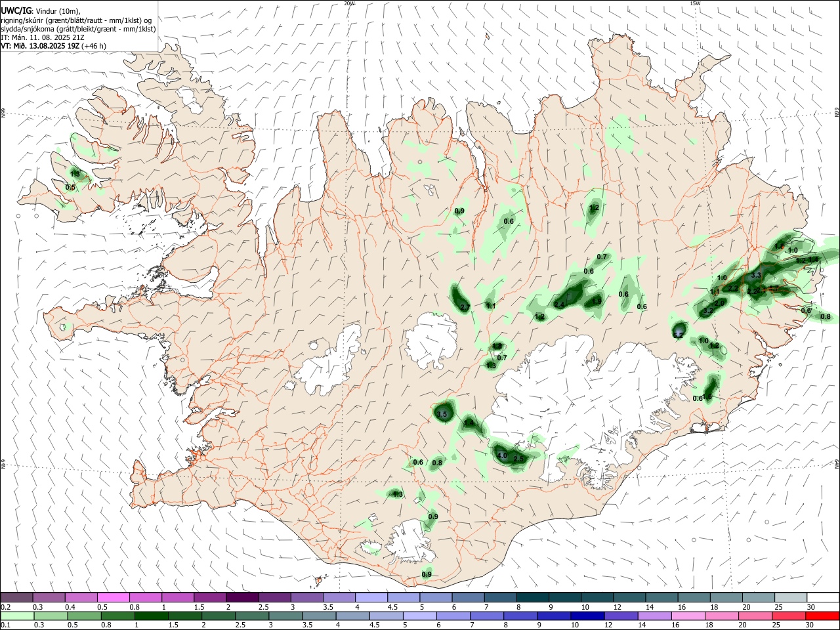Click the 'rigning/skúrir' description line
This screenshot has width=840, height=630.
click(x=75, y=20)
